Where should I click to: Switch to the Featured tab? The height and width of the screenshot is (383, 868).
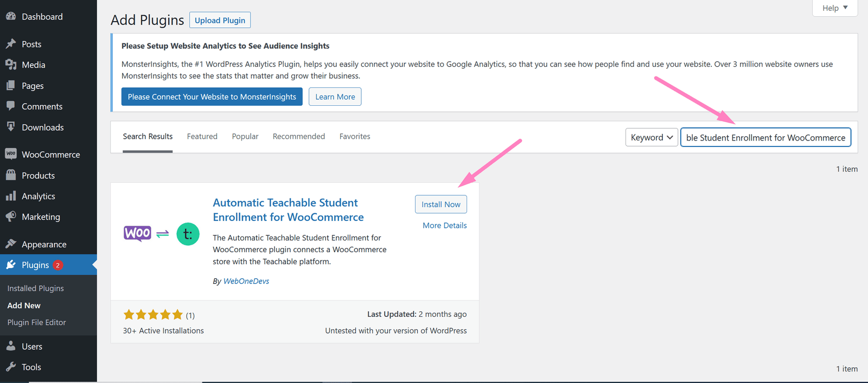pos(202,136)
